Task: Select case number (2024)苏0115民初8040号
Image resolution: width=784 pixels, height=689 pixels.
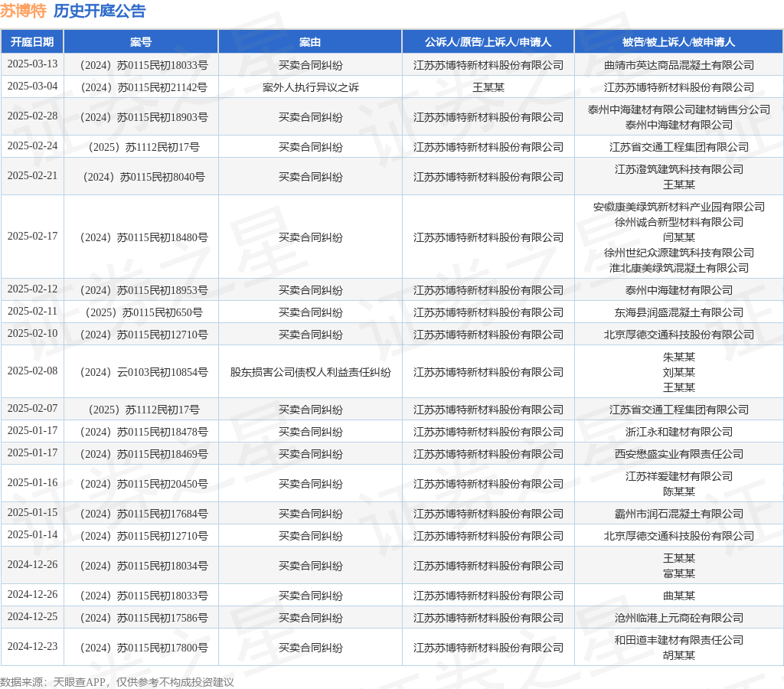Action: click(144, 177)
